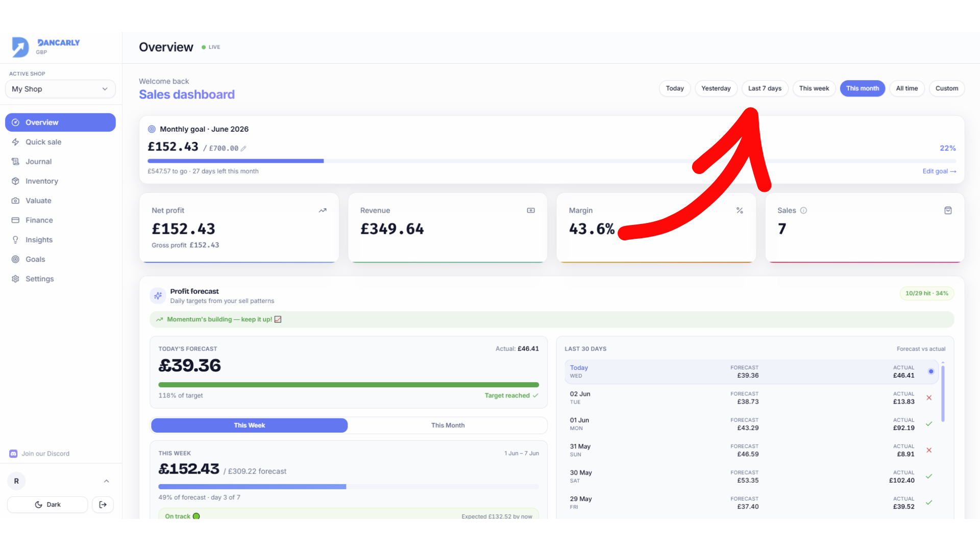The image size is (980, 551).
Task: Select the All time filter
Action: [x=906, y=88]
